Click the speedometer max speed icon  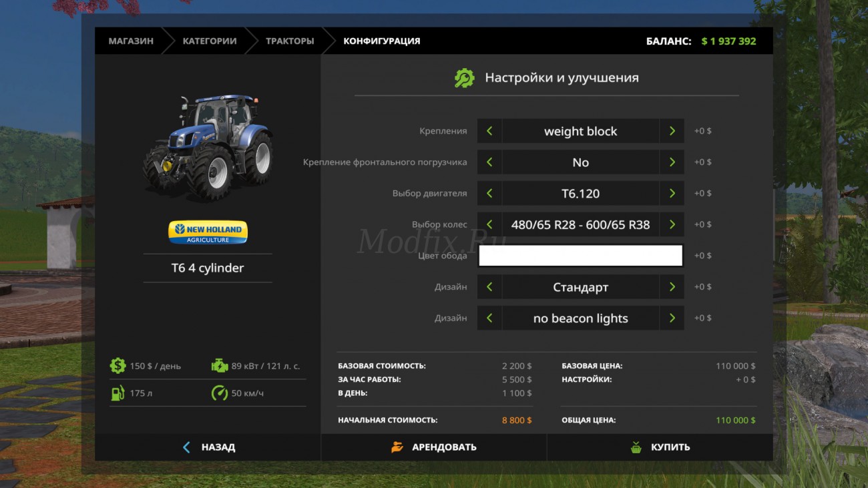coord(219,393)
